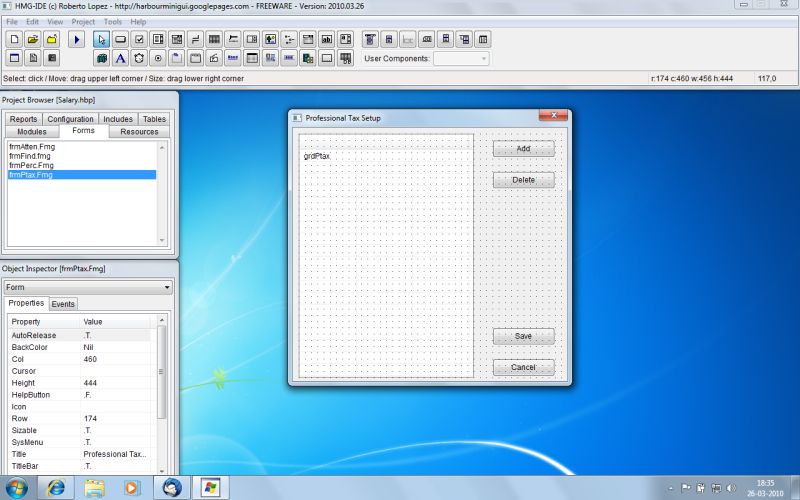The width and height of the screenshot is (800, 500).
Task: Click the New Form window icon
Action: click(x=14, y=58)
